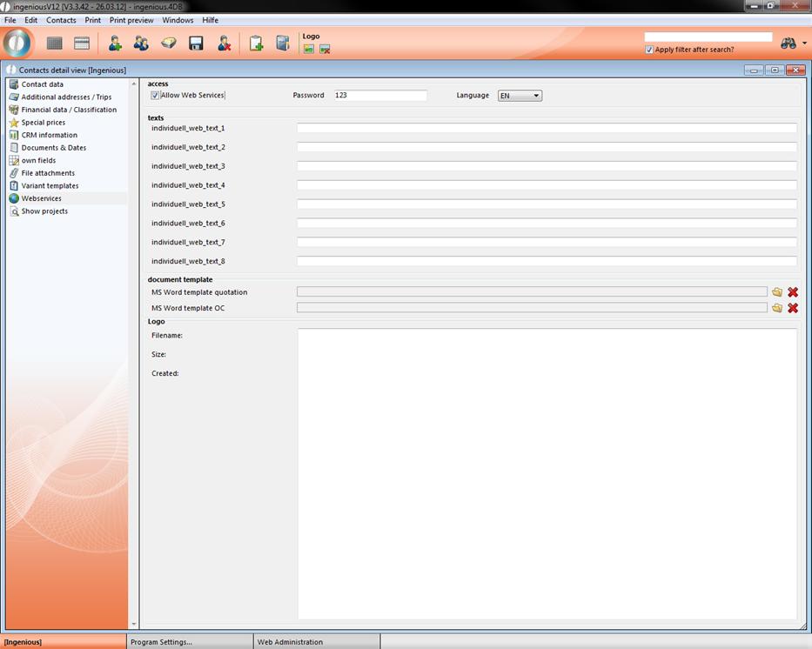
Task: Open CRM information in the sidebar
Action: [49, 135]
